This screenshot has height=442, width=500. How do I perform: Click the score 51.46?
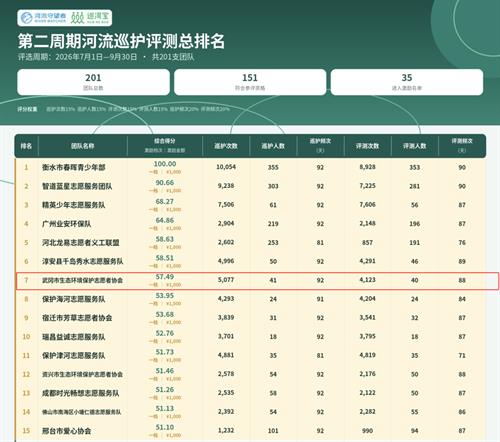click(x=165, y=371)
